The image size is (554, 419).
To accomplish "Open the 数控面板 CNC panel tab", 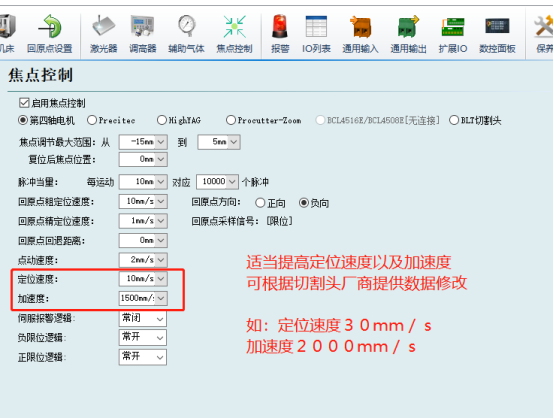I will 497,34.
